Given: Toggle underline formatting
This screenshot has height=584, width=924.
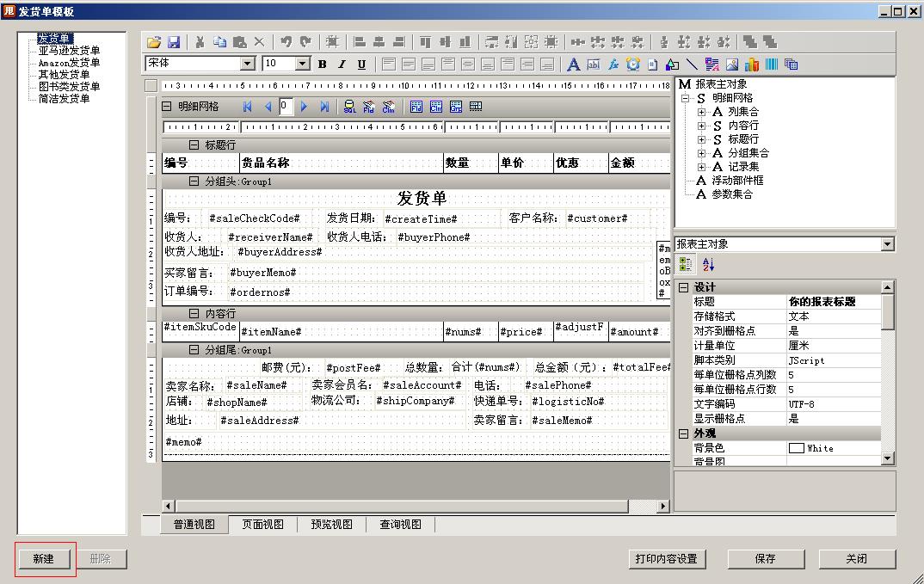Looking at the screenshot, I should click(x=361, y=65).
